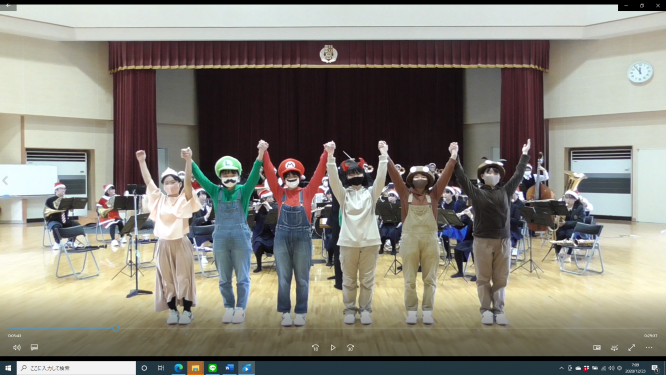Open Task View on taskbar

(x=161, y=368)
